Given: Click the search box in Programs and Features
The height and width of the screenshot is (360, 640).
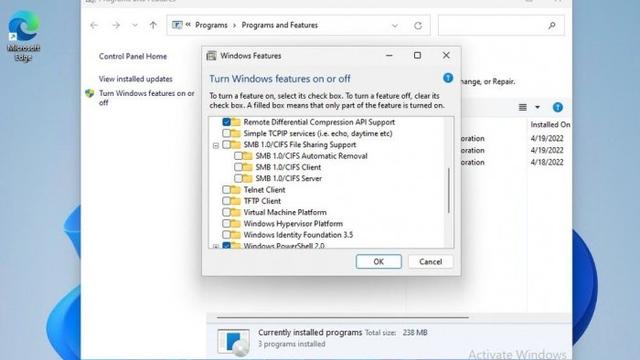Looking at the screenshot, I should (501, 25).
